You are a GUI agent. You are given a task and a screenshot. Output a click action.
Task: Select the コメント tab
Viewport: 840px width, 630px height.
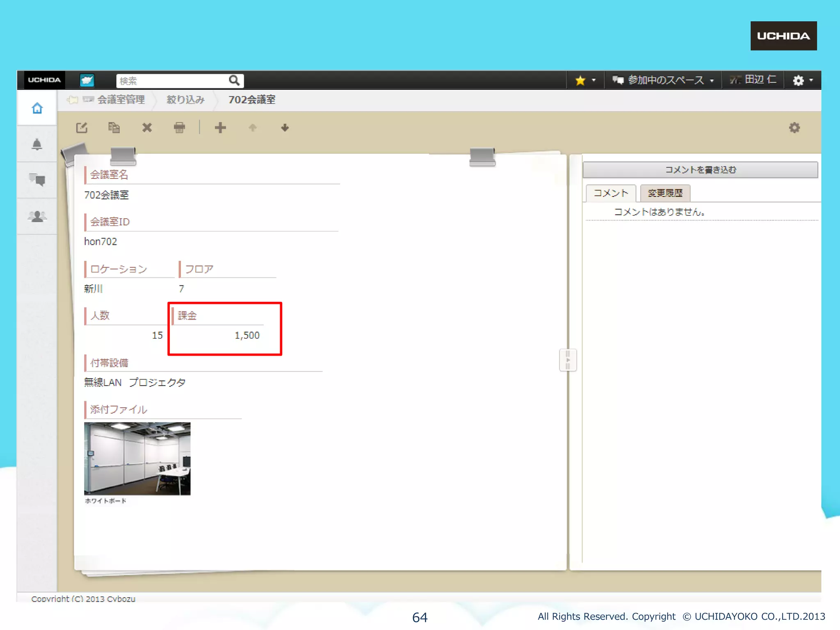(x=611, y=193)
